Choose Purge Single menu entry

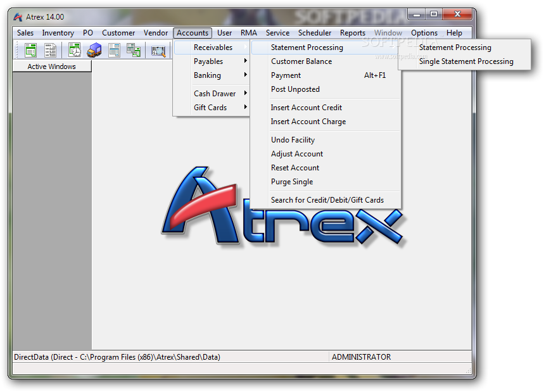(326, 181)
